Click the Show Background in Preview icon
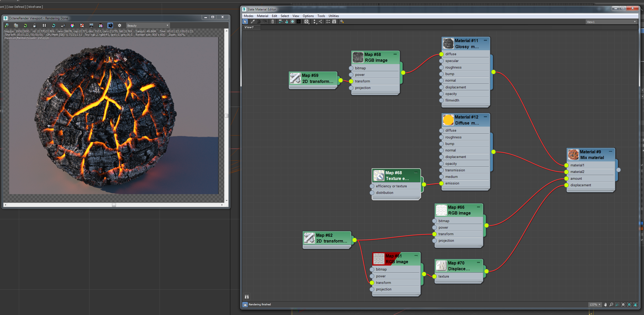The image size is (644, 315). click(299, 22)
